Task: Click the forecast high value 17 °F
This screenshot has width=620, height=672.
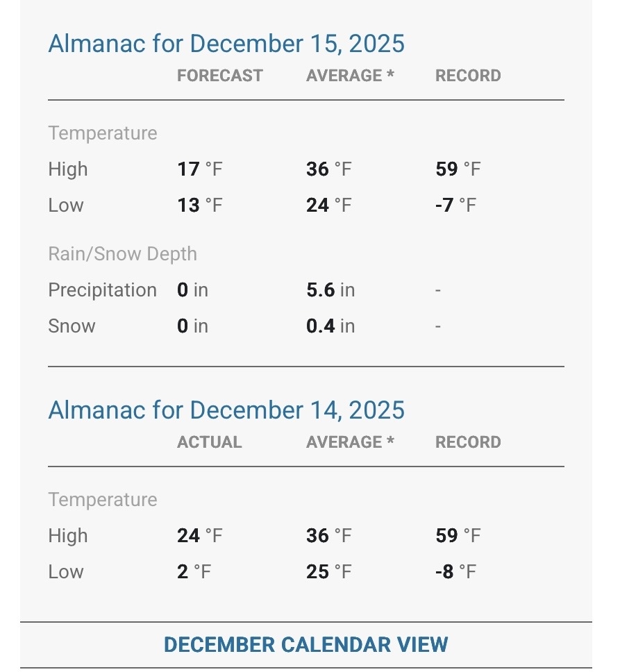Action: pyautogui.click(x=200, y=169)
